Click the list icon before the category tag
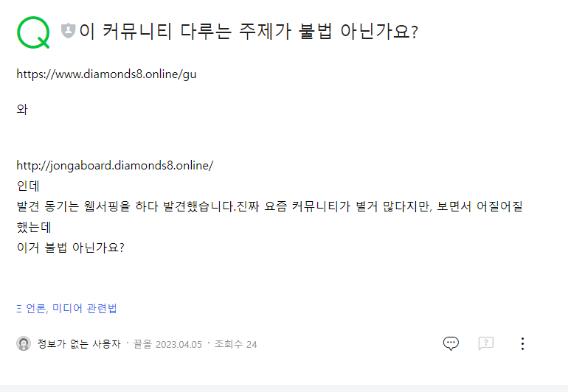The width and height of the screenshot is (568, 392). point(19,309)
